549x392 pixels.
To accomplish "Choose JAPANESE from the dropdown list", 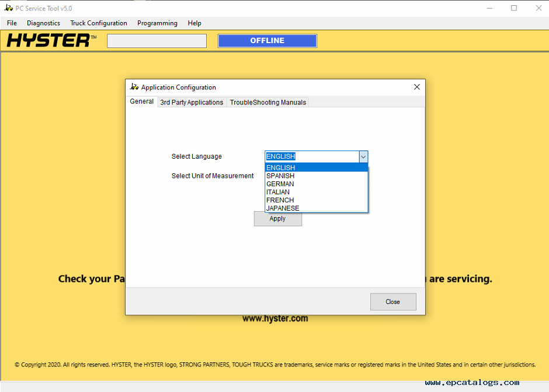I will pyautogui.click(x=283, y=208).
